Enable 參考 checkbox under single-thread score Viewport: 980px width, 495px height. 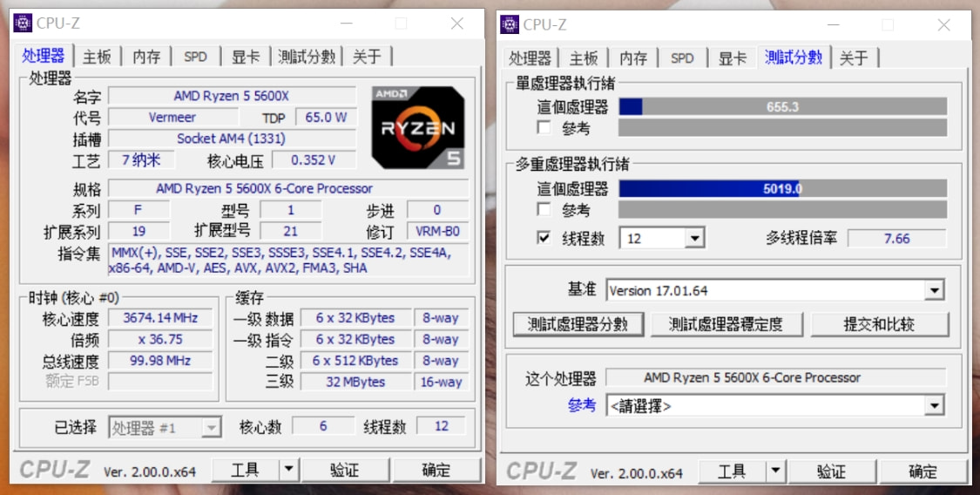pos(544,128)
